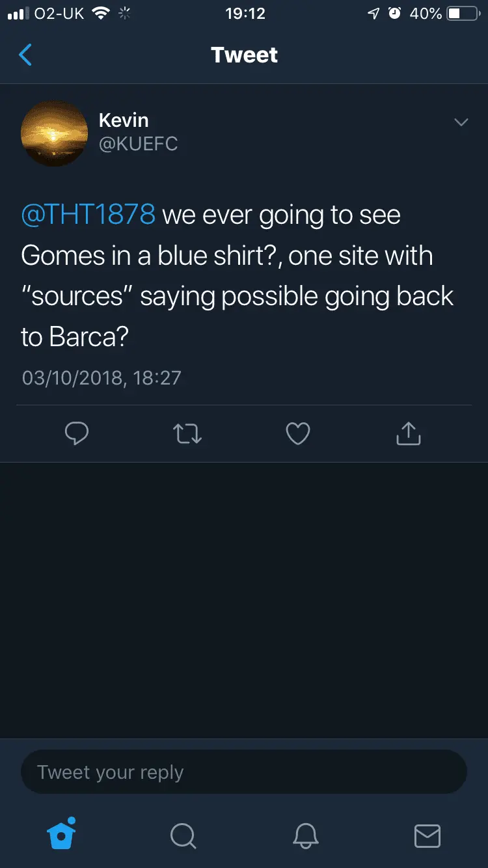Tap the Wi-Fi icon in status bar
The image size is (488, 868).
pos(101,14)
